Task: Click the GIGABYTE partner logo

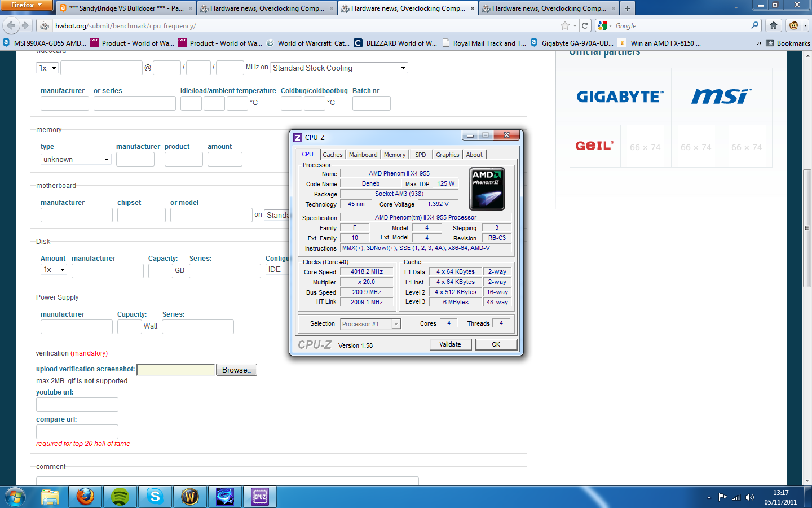Action: 620,97
